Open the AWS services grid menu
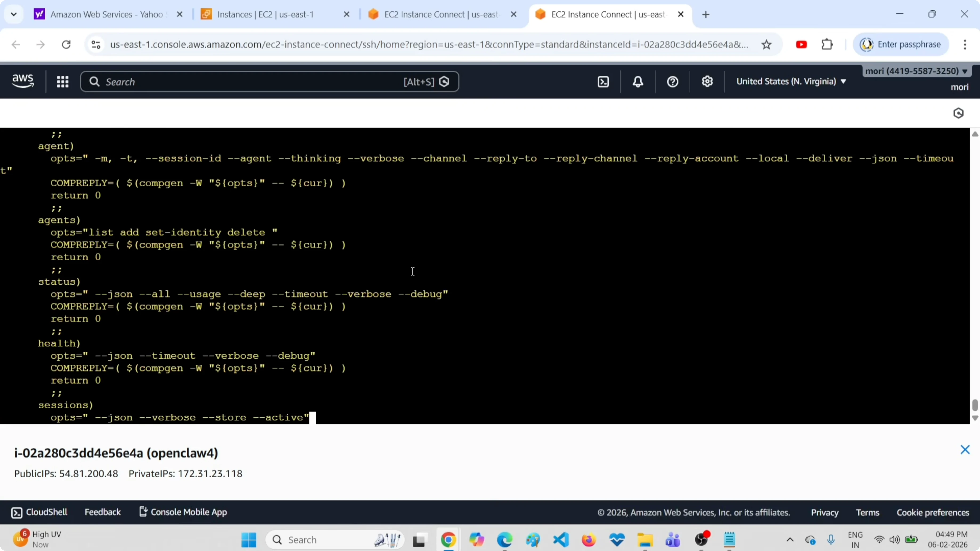This screenshot has width=980, height=551. tap(63, 81)
